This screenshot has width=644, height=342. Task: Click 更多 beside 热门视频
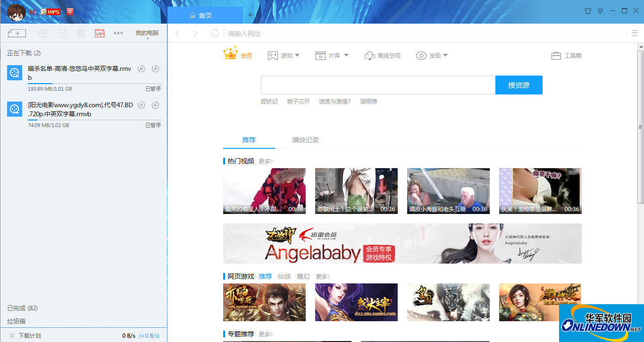pos(266,161)
